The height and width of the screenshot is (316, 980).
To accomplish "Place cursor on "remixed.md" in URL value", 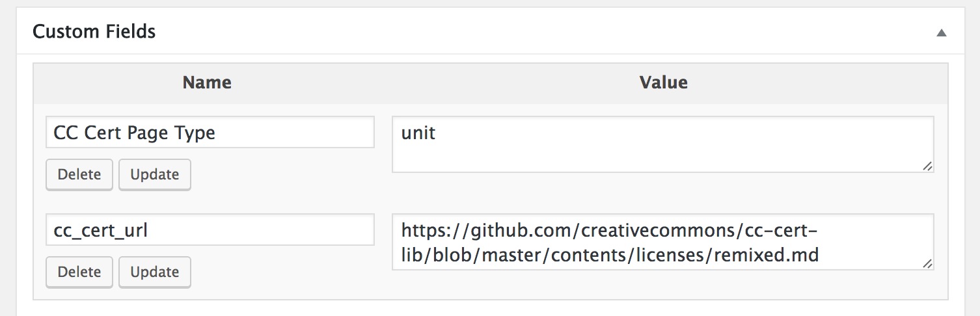I will (766, 256).
